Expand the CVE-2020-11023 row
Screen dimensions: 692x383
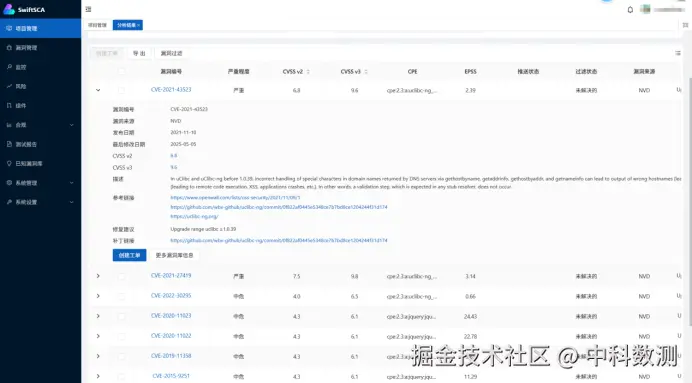tap(98, 316)
